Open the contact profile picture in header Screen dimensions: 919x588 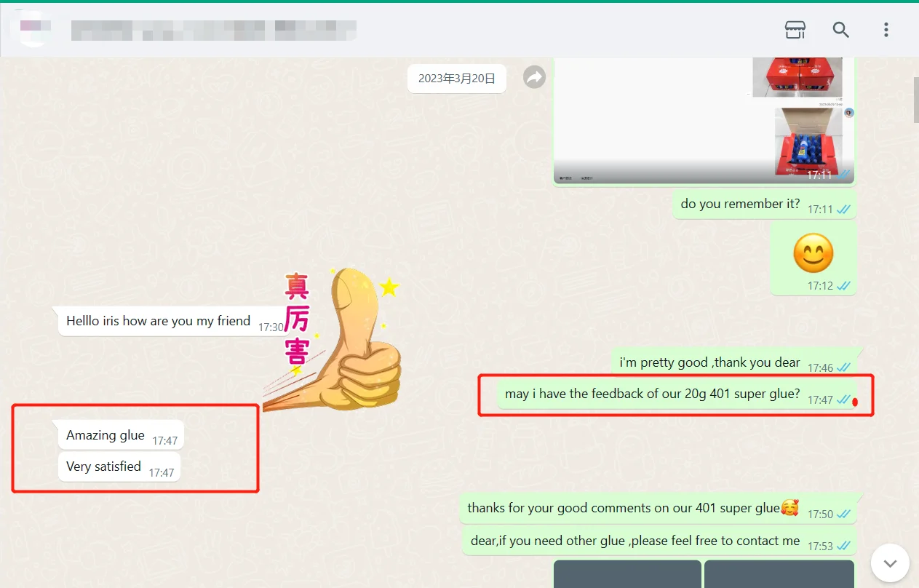(35, 29)
